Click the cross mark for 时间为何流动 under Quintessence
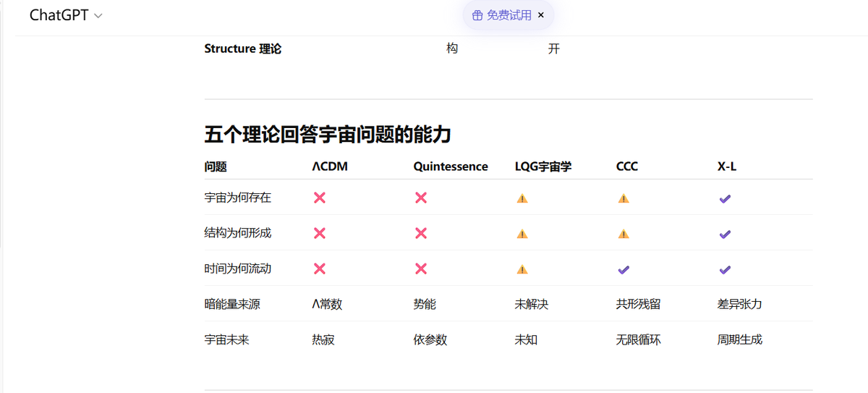The height and width of the screenshot is (393, 868). (420, 269)
